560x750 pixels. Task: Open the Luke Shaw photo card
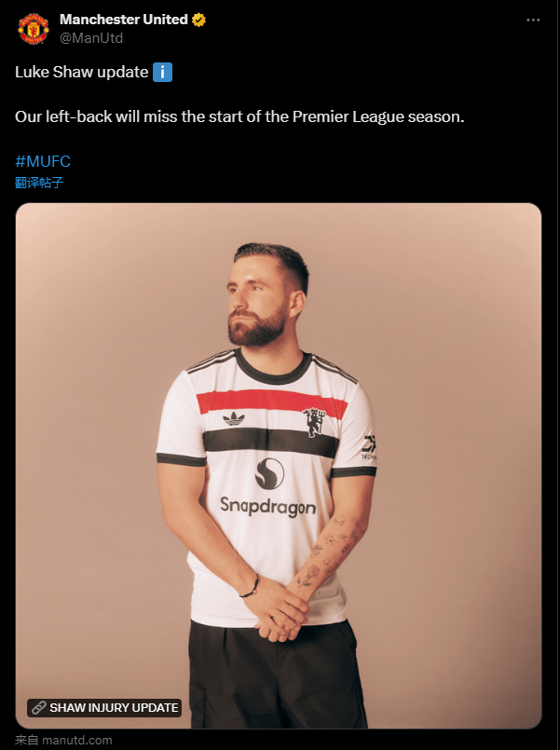[x=279, y=466]
